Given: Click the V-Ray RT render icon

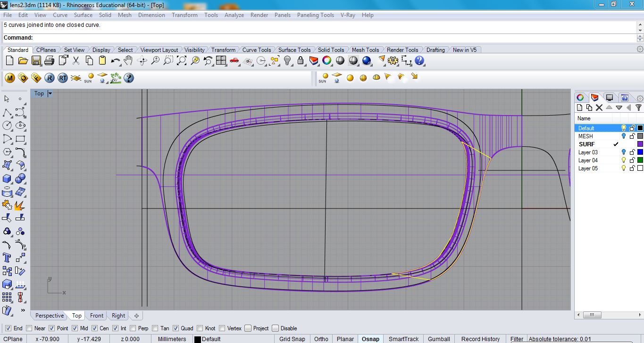Looking at the screenshot, I should 63,78.
